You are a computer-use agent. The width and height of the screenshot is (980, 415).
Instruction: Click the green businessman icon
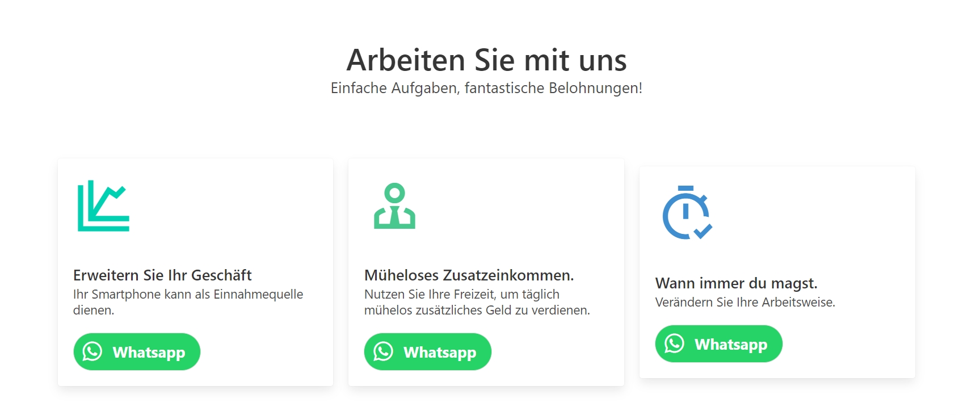(x=394, y=206)
